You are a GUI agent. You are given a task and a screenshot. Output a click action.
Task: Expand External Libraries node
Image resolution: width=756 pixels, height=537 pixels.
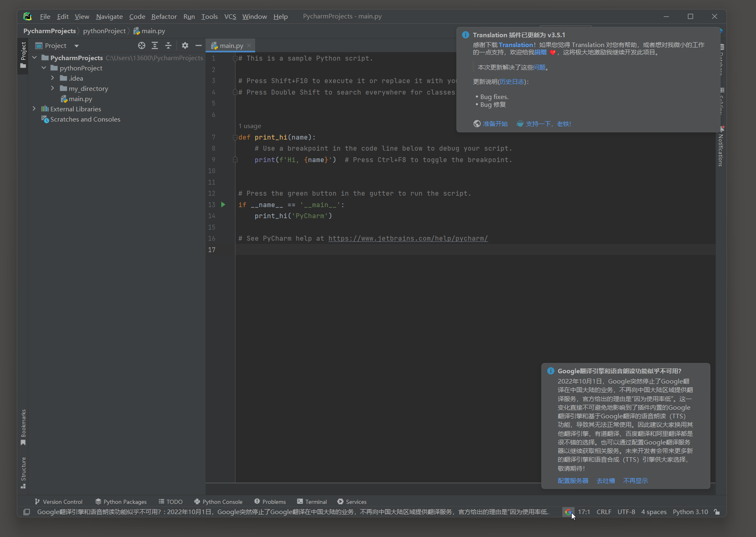click(x=34, y=109)
